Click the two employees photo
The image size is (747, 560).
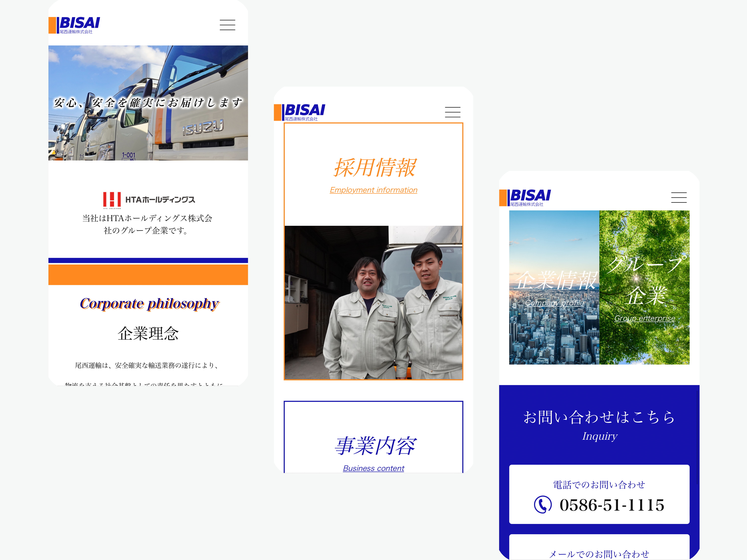coord(373,302)
